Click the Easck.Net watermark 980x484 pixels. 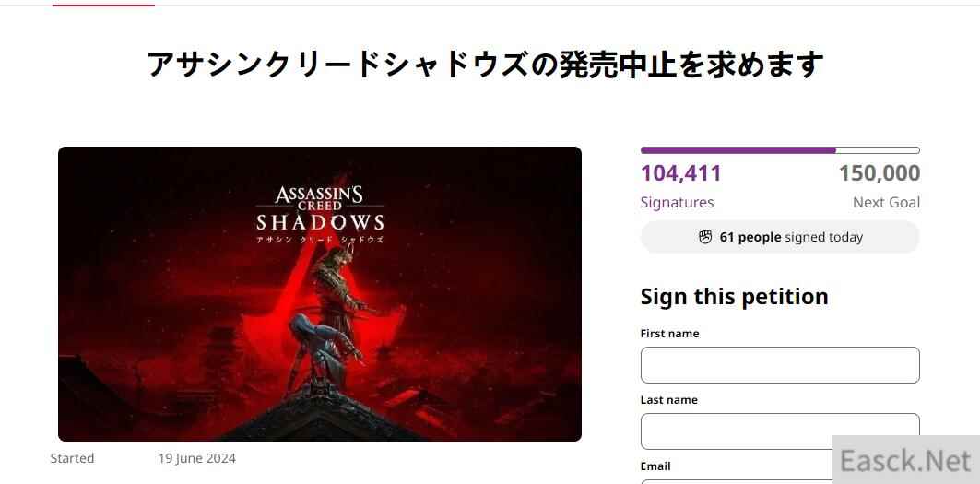(905, 459)
